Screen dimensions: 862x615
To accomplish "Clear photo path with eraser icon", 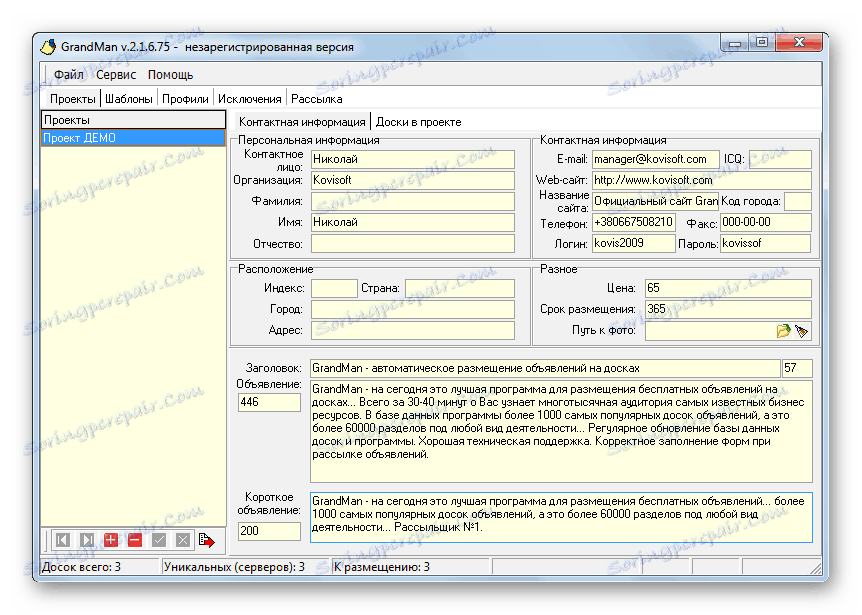I will click(802, 331).
